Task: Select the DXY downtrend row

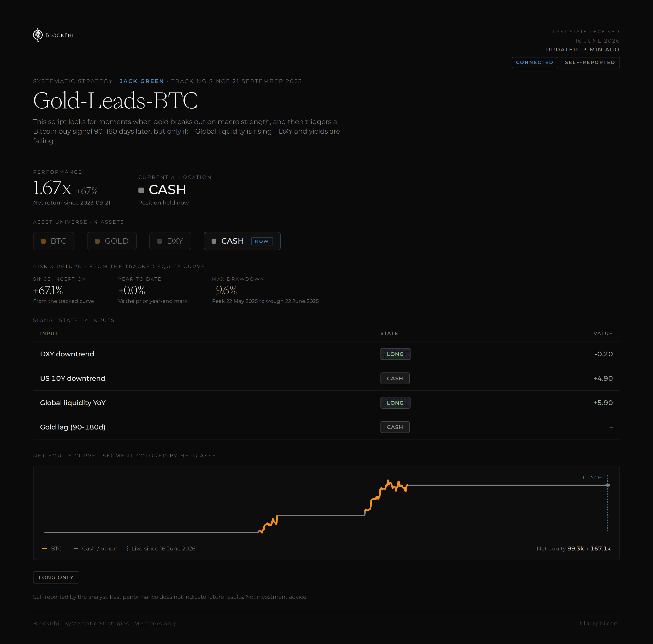Action: 326,354
